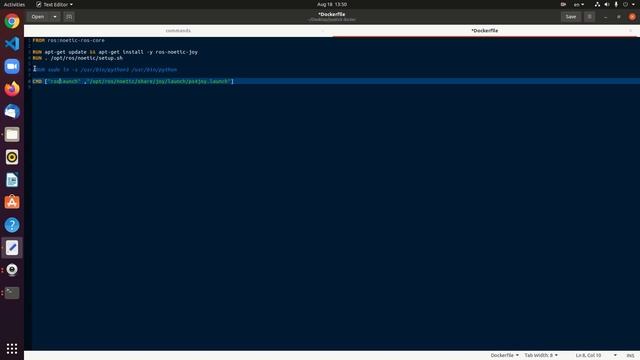Minimize the gedit window
640x360 pixels.
click(605, 17)
